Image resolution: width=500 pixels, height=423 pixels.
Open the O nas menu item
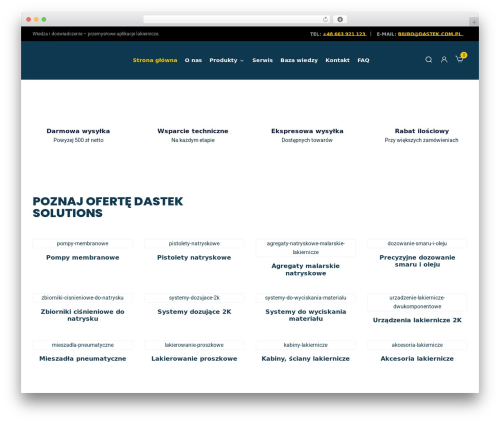pyautogui.click(x=193, y=60)
